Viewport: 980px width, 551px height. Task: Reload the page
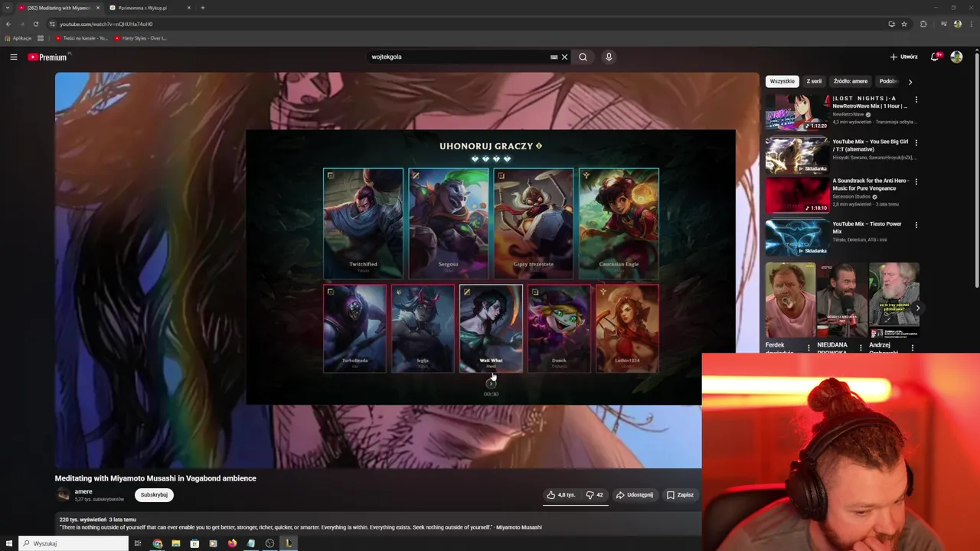point(35,24)
